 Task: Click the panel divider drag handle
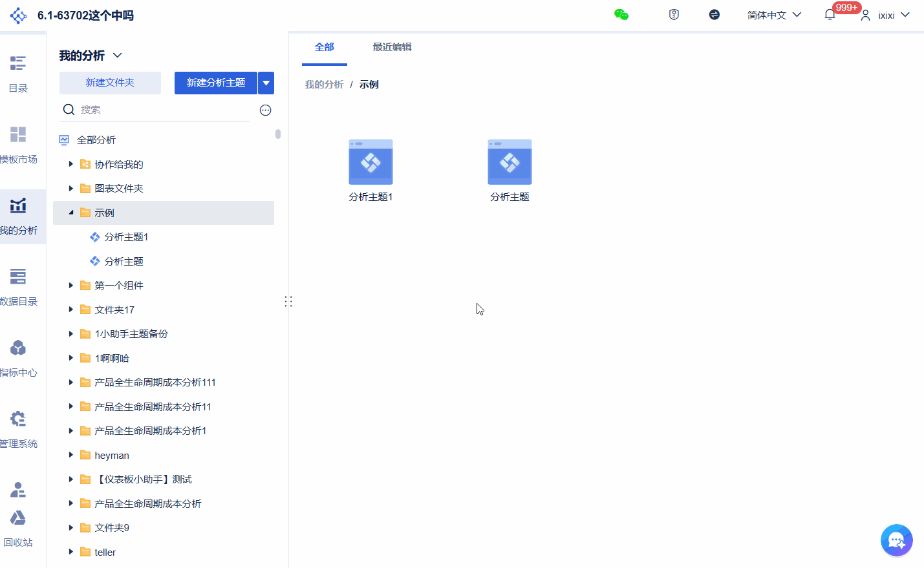tap(288, 301)
